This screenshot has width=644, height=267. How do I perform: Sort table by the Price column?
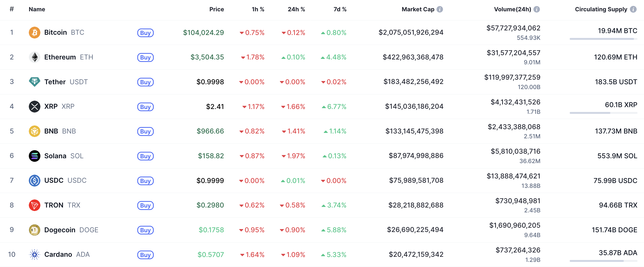coord(217,9)
